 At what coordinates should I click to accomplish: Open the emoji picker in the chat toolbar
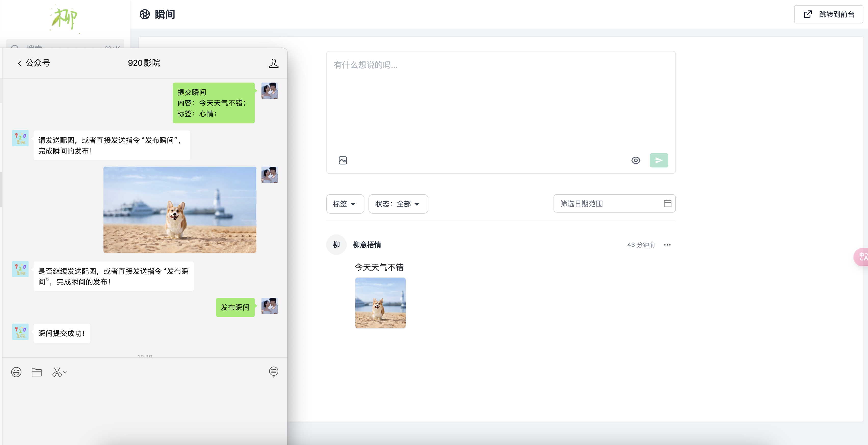click(x=16, y=372)
